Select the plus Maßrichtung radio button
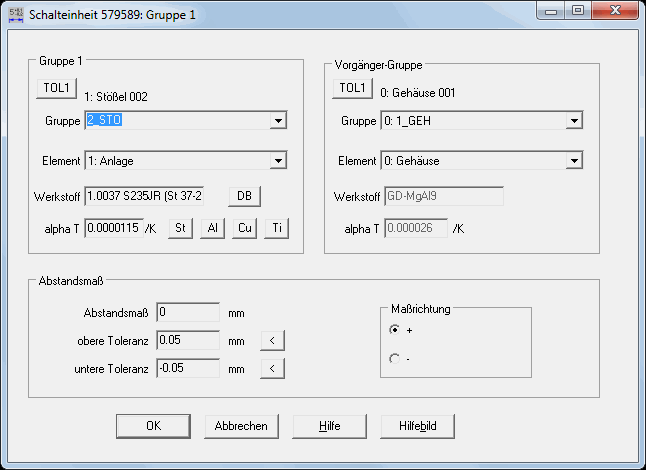 394,330
